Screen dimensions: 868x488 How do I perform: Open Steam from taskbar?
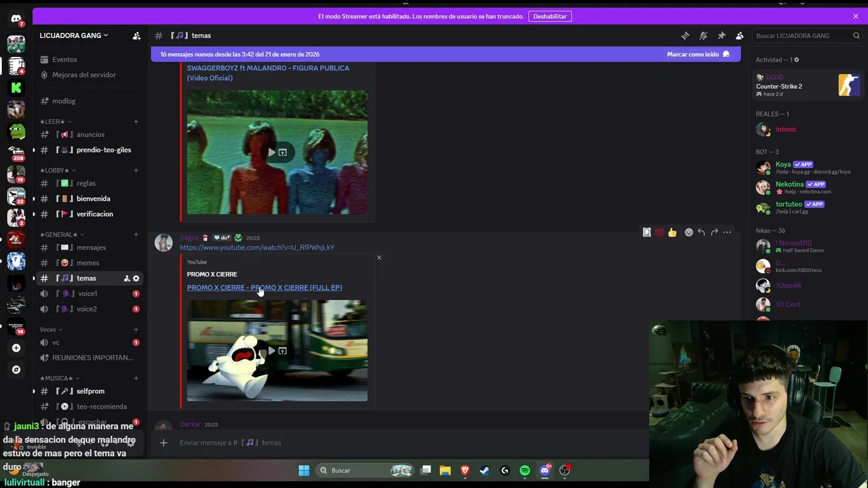click(x=485, y=470)
